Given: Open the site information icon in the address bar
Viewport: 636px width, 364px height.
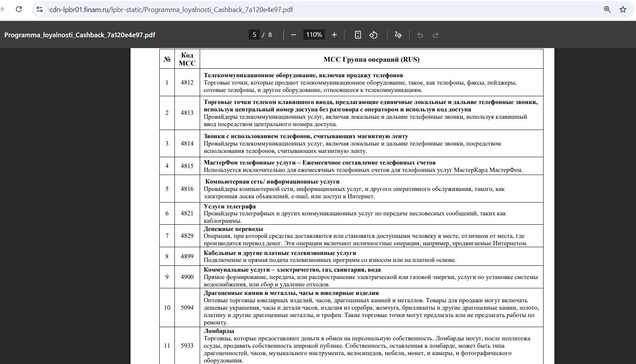Looking at the screenshot, I should [x=39, y=9].
